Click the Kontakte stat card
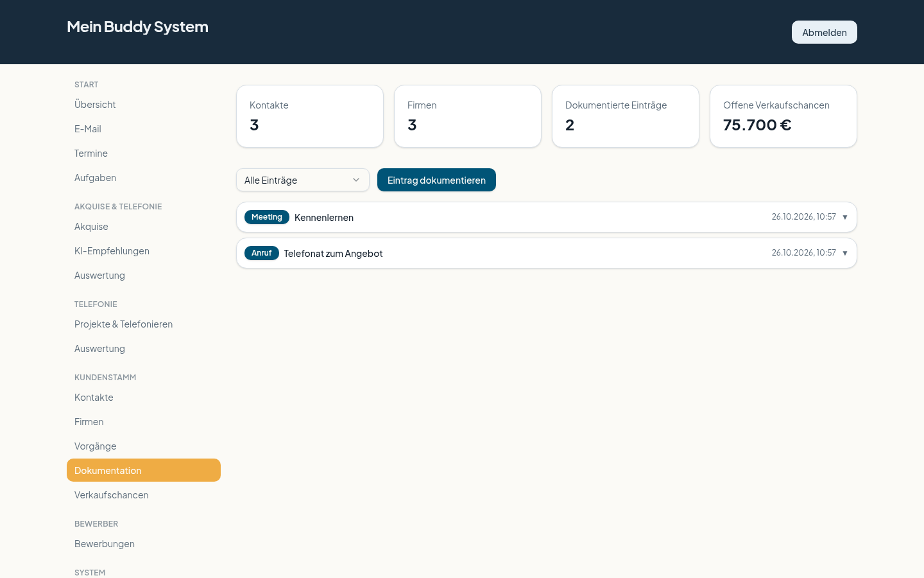The height and width of the screenshot is (578, 924). coord(310,116)
